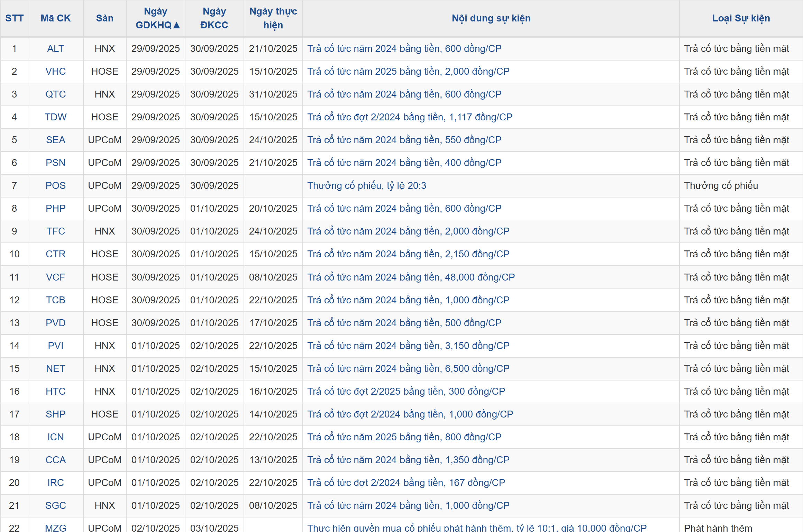The image size is (804, 532).
Task: Open the ALT stock code link
Action: [x=55, y=49]
